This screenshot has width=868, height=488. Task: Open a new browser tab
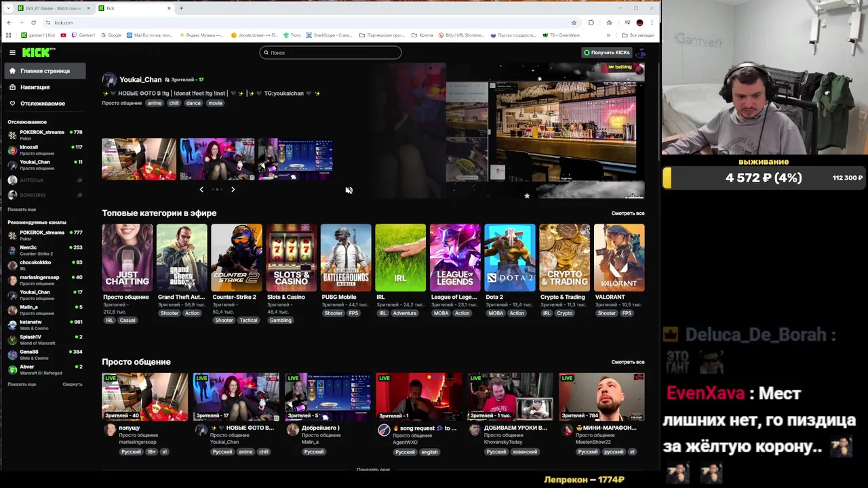pos(181,8)
